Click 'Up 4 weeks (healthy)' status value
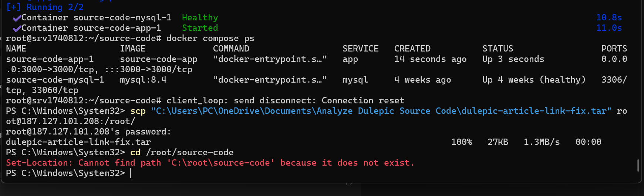644x196 pixels. tap(534, 80)
